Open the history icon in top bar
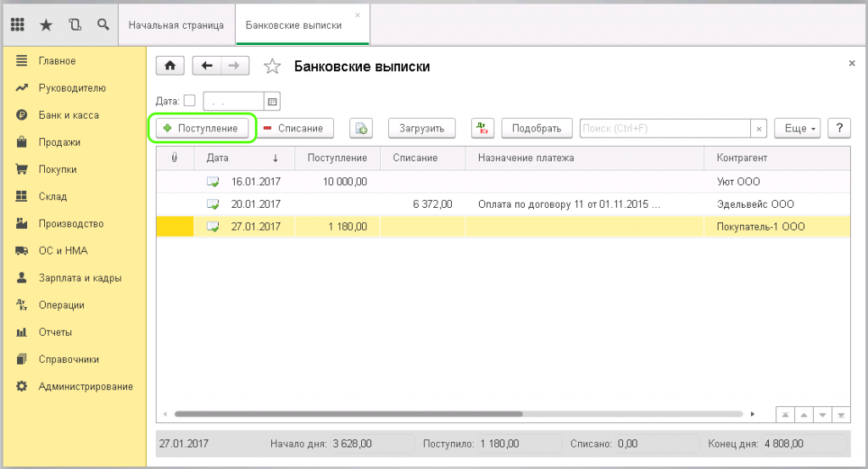Screen dimensions: 868x469 click(75, 25)
